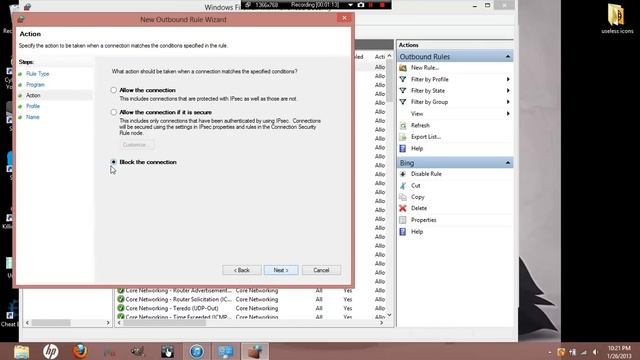This screenshot has width=640, height=360.
Task: Open File Explorer from the taskbar
Action: pos(21,351)
